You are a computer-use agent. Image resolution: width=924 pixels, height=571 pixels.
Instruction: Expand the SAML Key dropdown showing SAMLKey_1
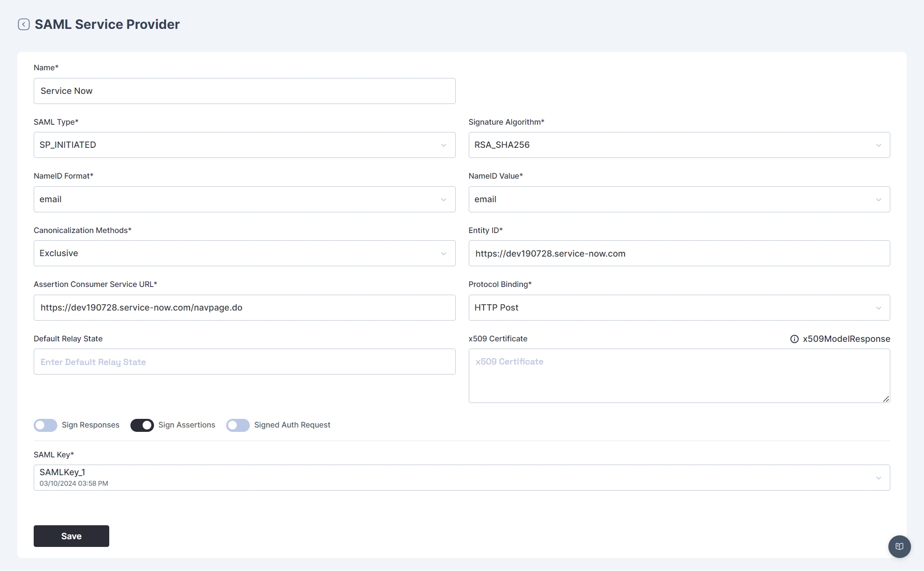pos(461,478)
